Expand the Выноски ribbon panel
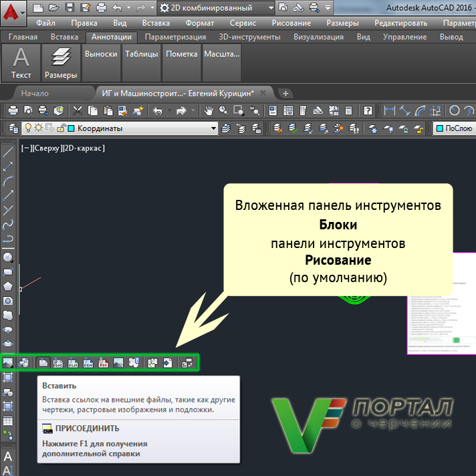 (x=101, y=63)
